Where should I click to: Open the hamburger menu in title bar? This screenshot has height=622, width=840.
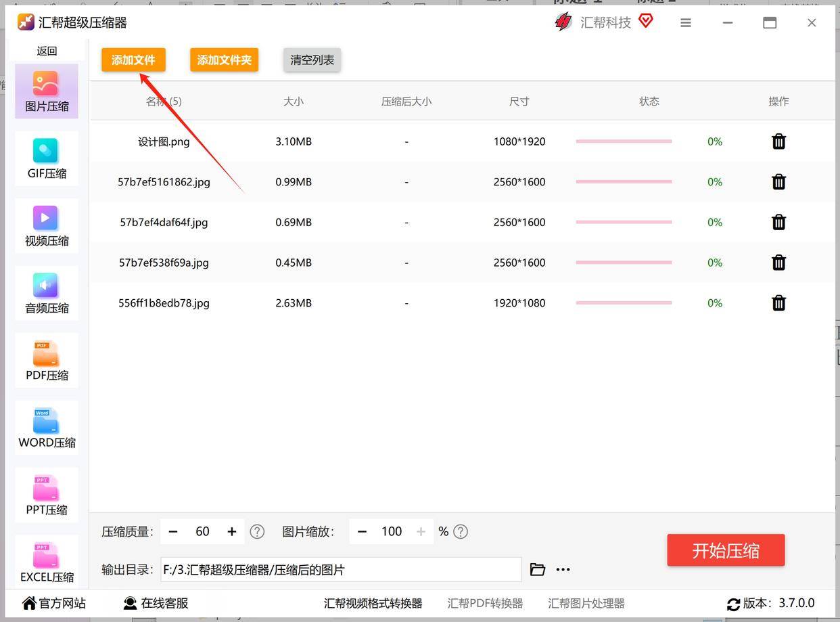(x=686, y=23)
